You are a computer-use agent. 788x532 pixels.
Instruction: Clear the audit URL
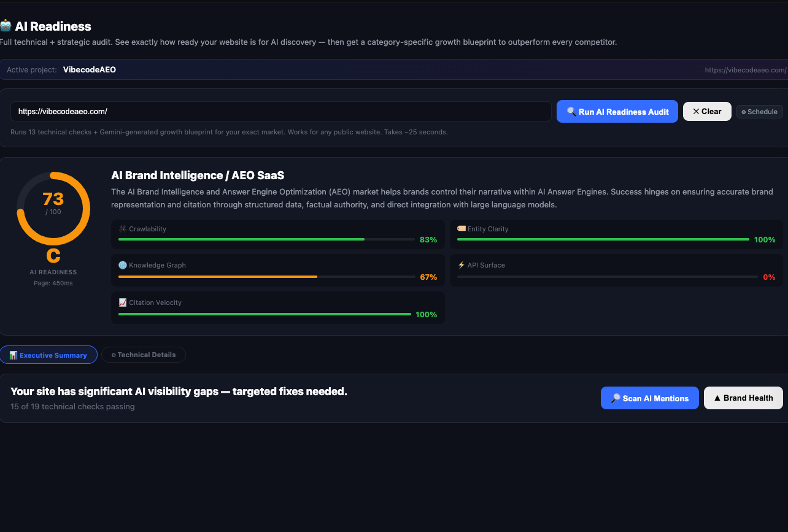707,112
